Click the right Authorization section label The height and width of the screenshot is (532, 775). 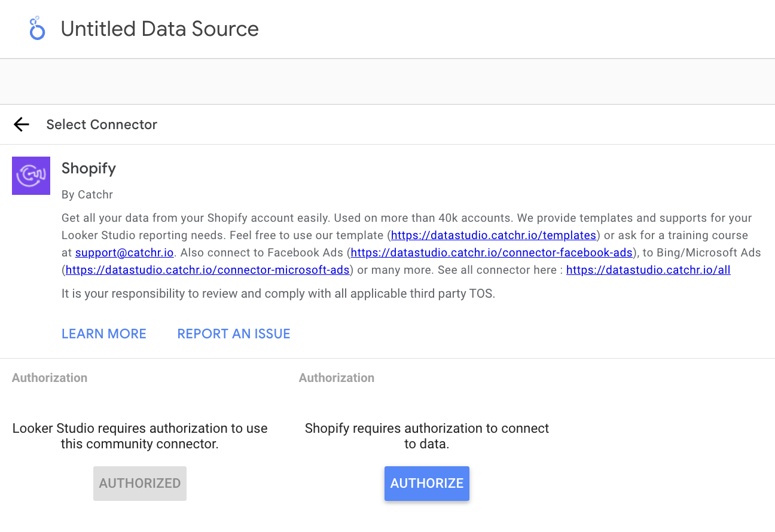(336, 377)
